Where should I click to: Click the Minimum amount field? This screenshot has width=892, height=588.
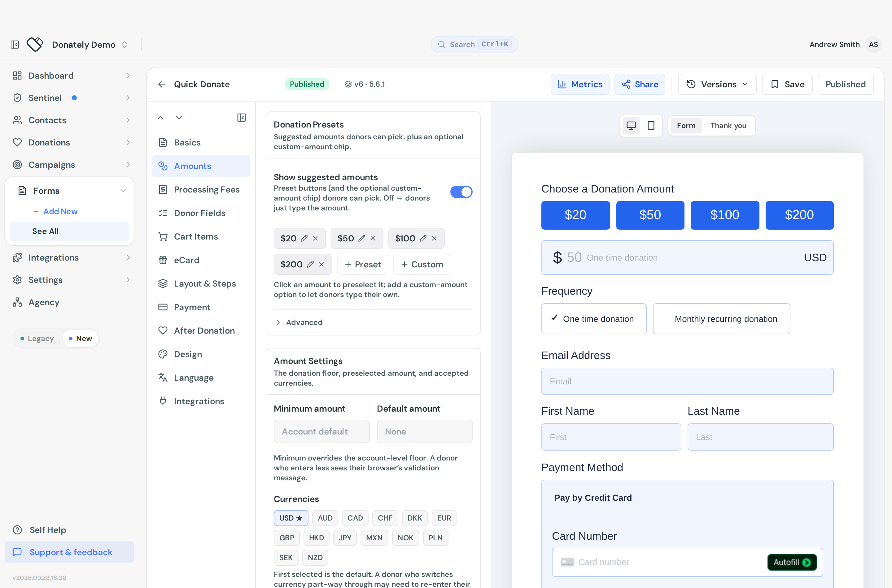(321, 432)
